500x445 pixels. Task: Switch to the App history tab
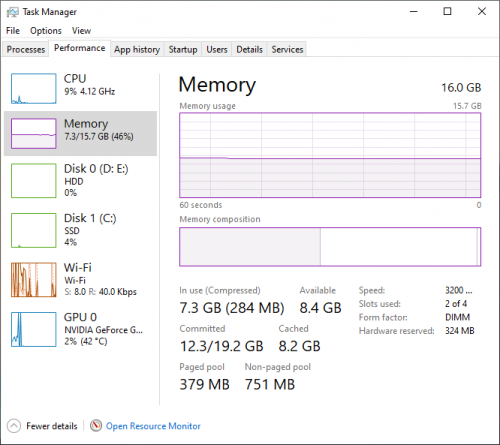point(137,49)
